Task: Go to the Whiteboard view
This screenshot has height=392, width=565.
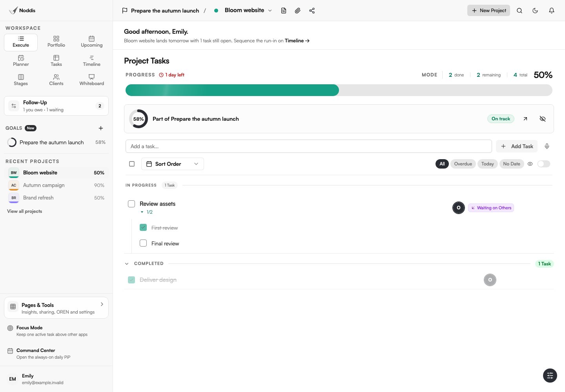Action: [91, 81]
